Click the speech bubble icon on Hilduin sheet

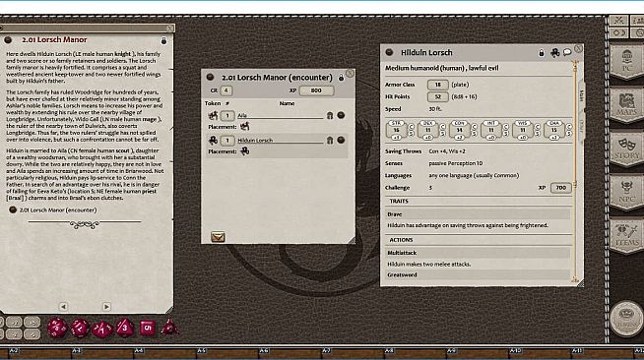[x=567, y=52]
